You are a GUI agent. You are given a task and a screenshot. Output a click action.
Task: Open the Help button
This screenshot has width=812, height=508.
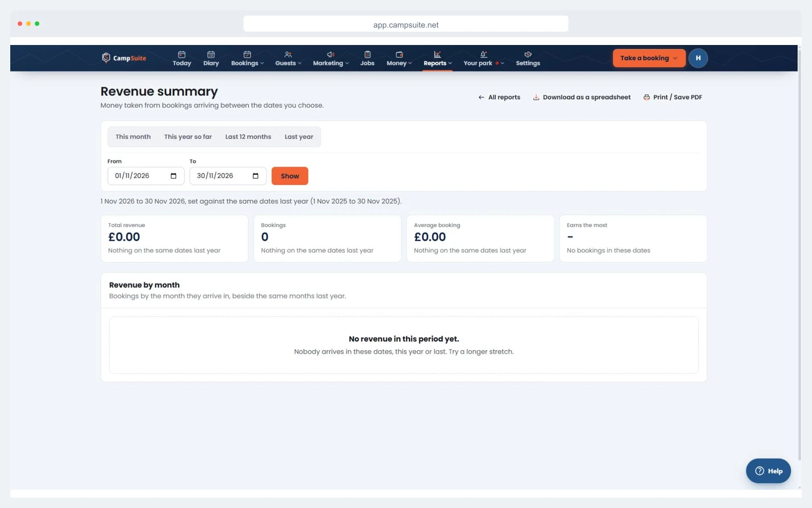click(768, 471)
